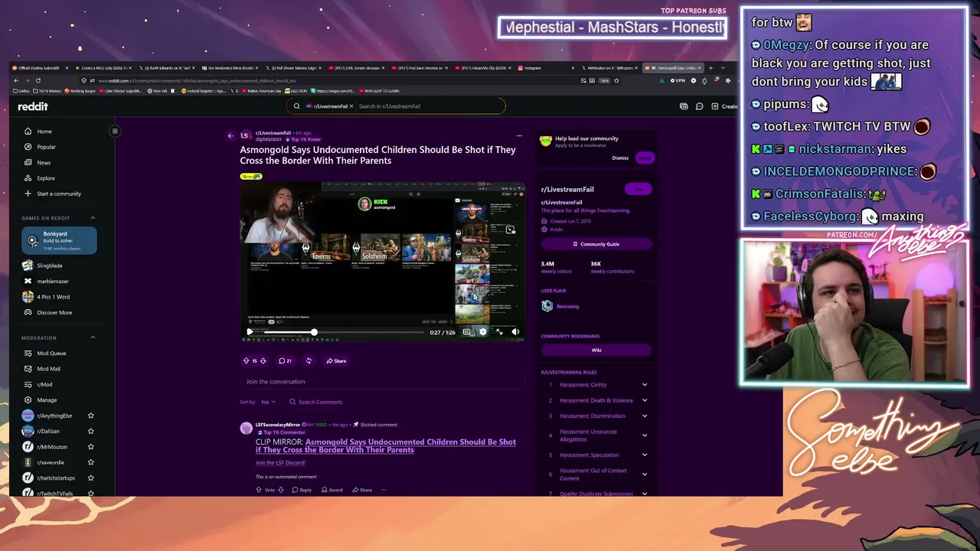Image resolution: width=980 pixels, height=551 pixels.
Task: Open a new browser tab with plus button
Action: 710,68
